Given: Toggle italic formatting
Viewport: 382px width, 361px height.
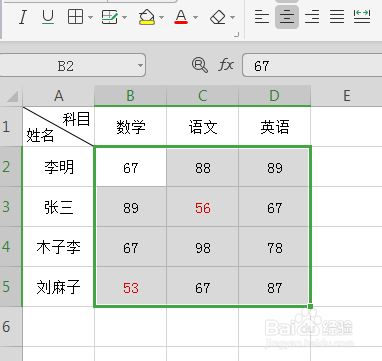Looking at the screenshot, I should 22,17.
